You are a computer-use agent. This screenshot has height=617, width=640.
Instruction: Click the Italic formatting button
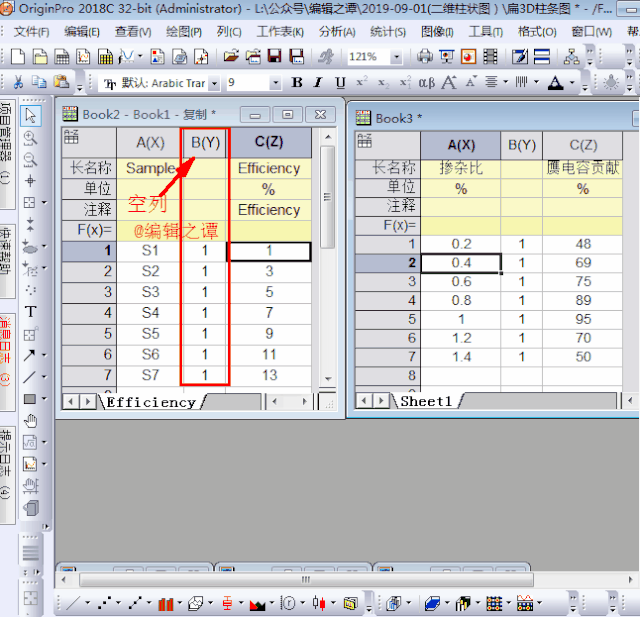click(x=318, y=83)
